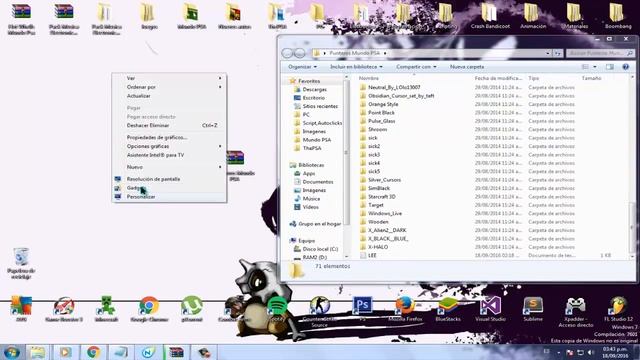Image resolution: width=640 pixels, height=360 pixels.
Task: Open Incluir en biblioteca dropdown
Action: pos(356,67)
